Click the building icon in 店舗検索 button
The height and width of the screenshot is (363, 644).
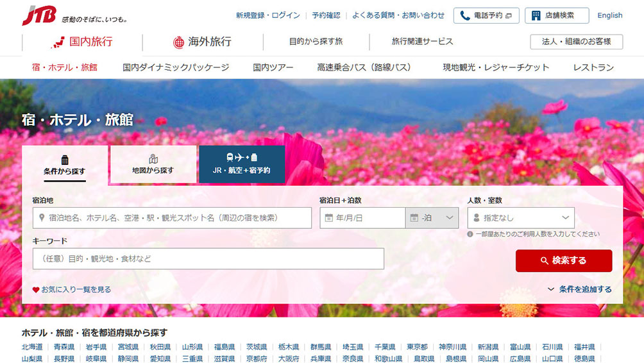click(536, 15)
